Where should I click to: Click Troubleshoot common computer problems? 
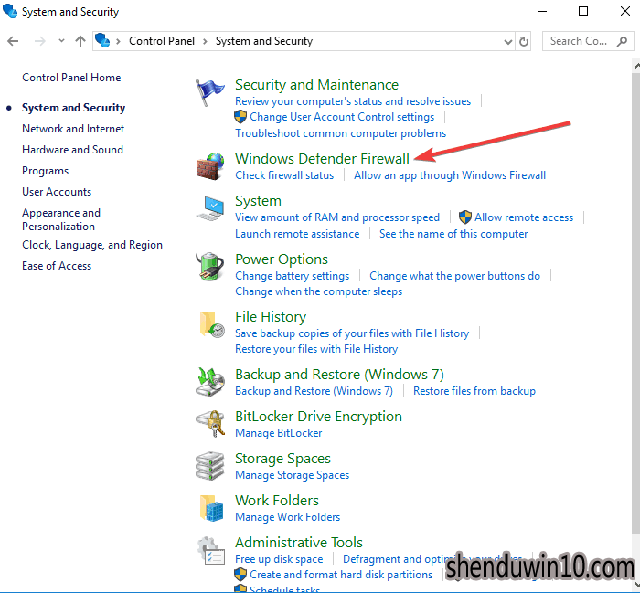click(x=340, y=133)
